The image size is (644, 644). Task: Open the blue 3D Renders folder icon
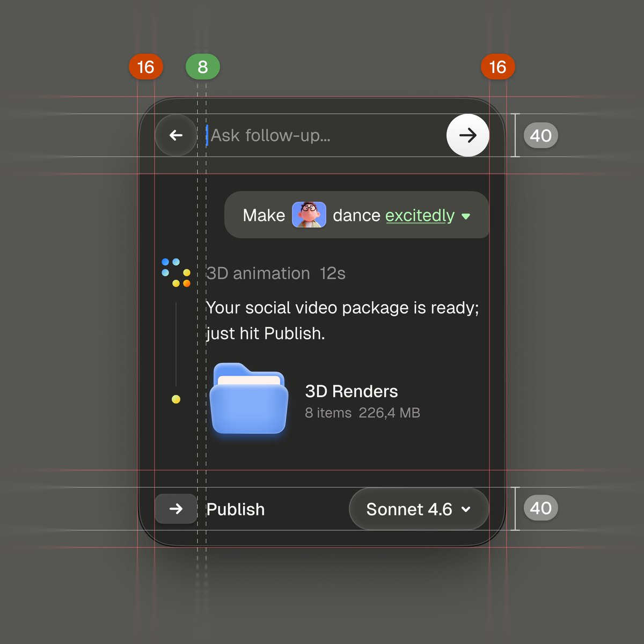(x=248, y=399)
